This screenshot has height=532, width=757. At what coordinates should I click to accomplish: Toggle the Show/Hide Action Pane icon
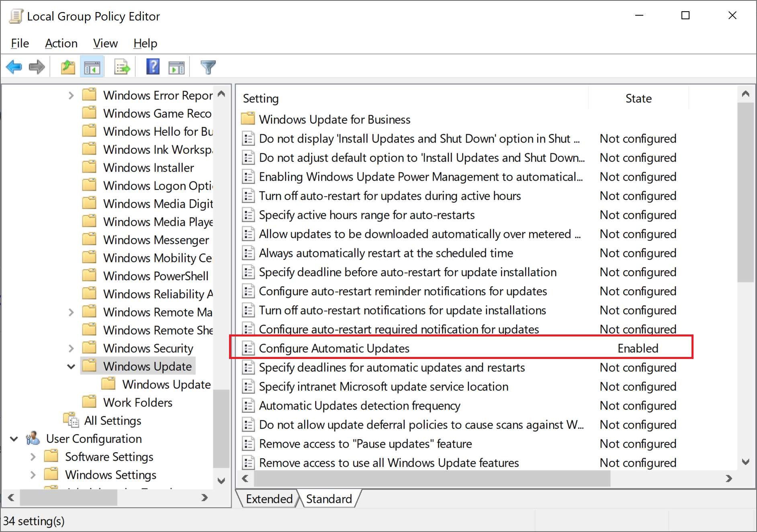click(x=176, y=67)
